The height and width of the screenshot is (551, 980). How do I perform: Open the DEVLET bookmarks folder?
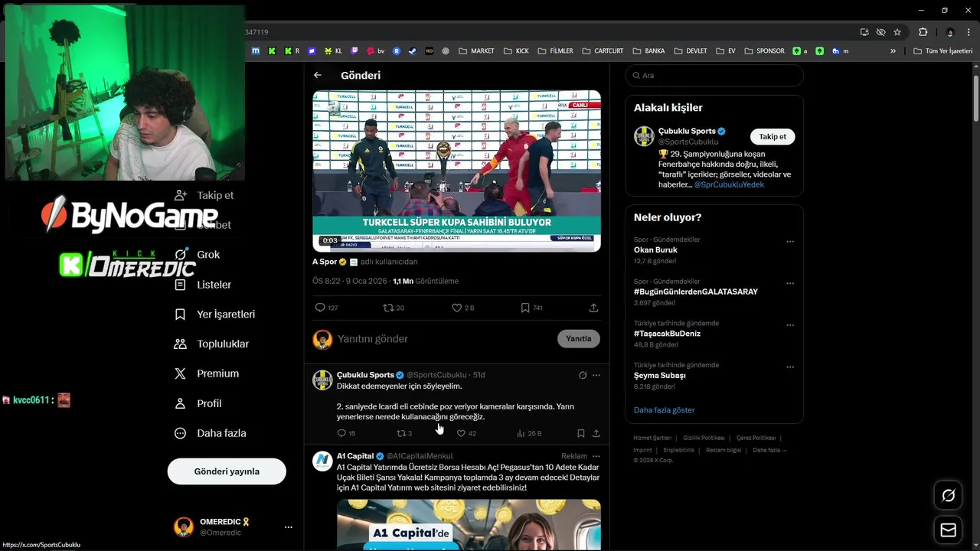coord(691,51)
